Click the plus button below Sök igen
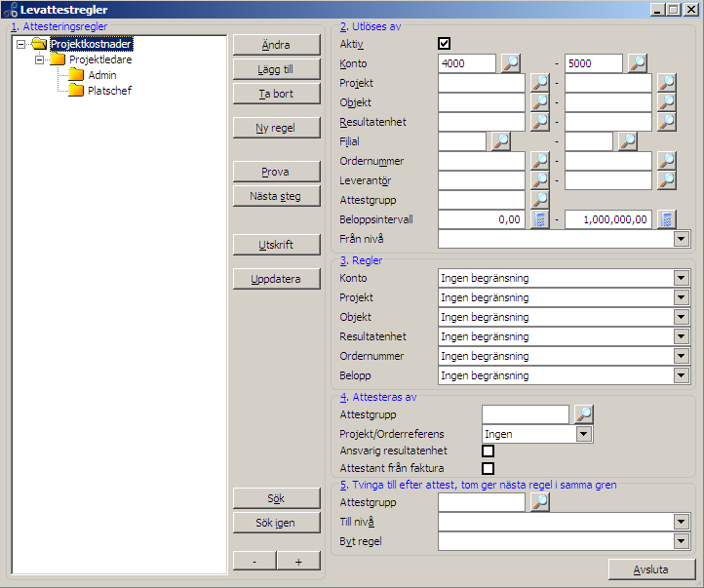 click(298, 561)
